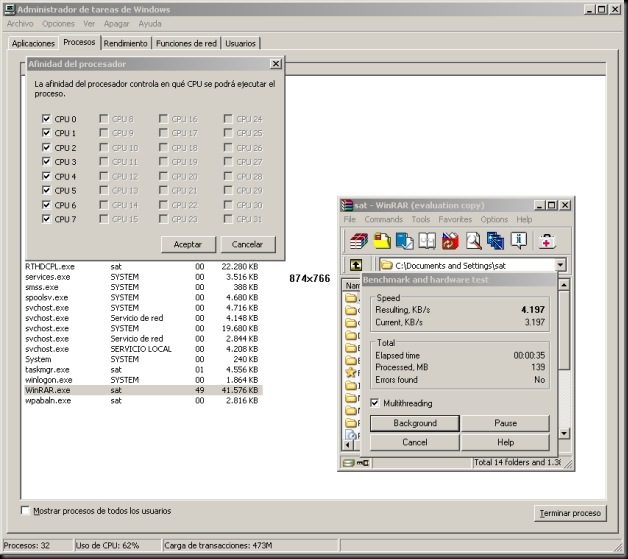The width and height of the screenshot is (628, 559).
Task: Switch to the Rendimiento tab
Action: [x=126, y=44]
